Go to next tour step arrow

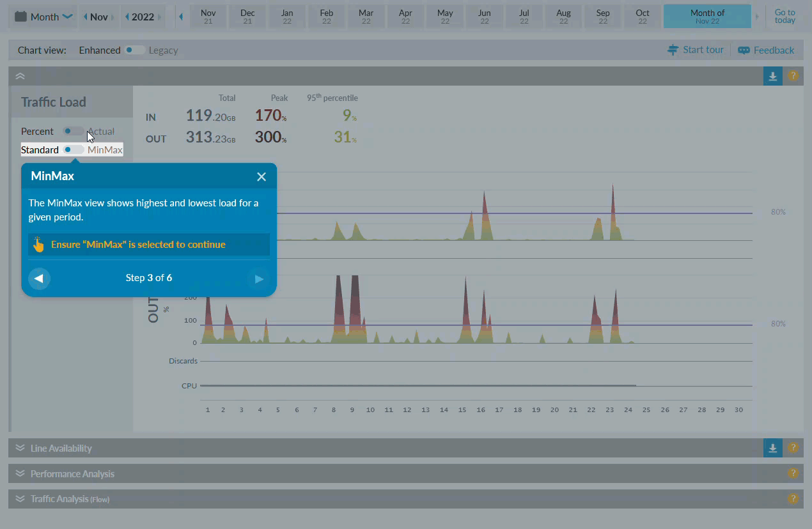(x=258, y=279)
